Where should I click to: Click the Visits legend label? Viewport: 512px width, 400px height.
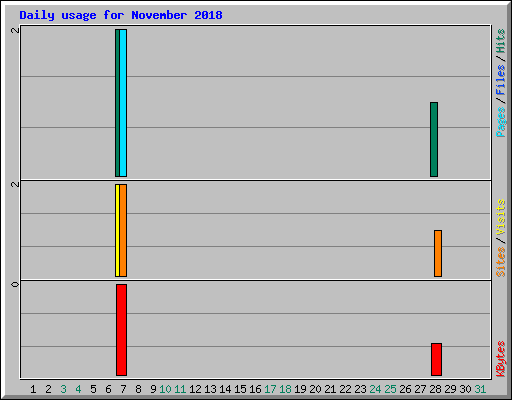tap(500, 217)
